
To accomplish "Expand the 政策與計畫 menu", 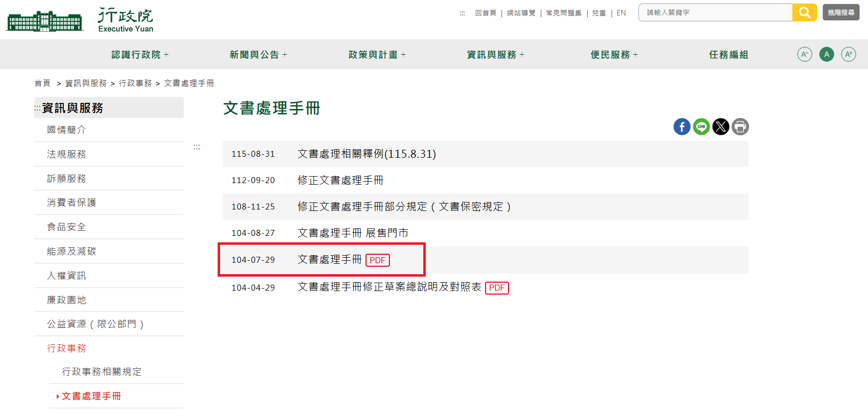I will [x=377, y=55].
